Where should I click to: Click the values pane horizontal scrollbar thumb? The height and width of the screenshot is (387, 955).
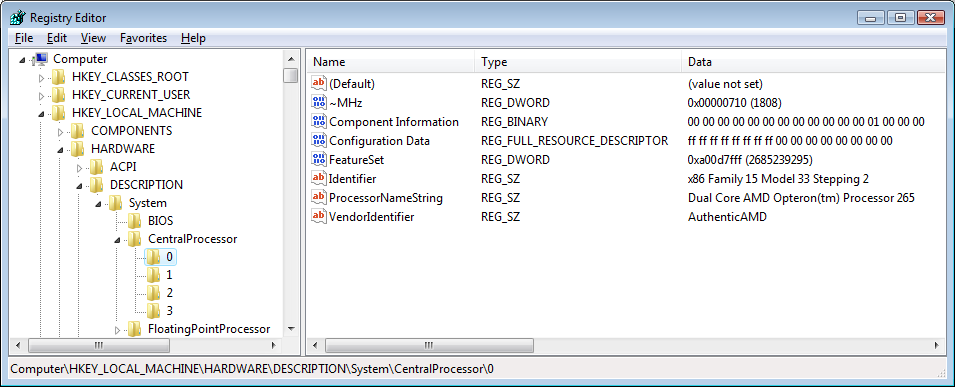(x=429, y=345)
